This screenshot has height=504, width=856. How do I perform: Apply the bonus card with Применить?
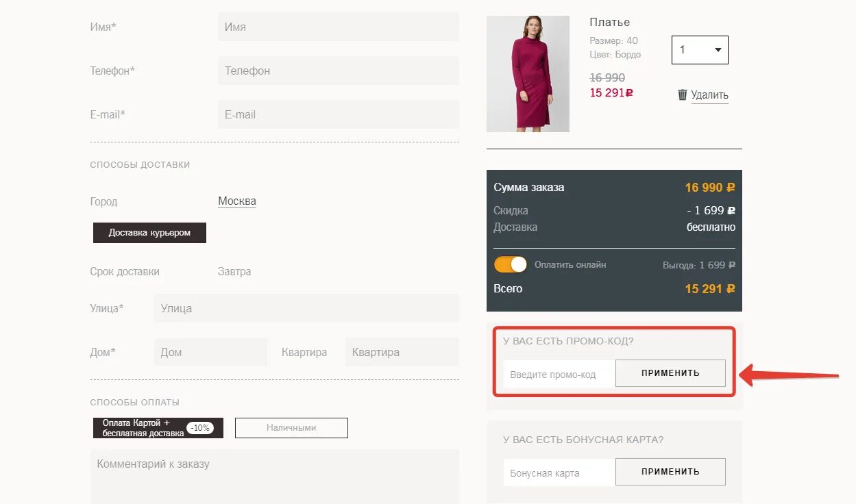coord(670,472)
